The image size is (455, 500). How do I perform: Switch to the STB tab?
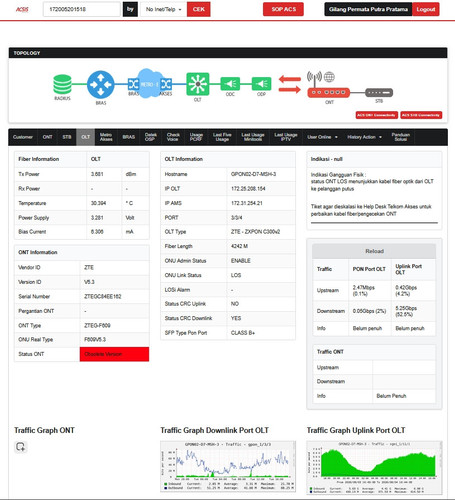coord(67,137)
